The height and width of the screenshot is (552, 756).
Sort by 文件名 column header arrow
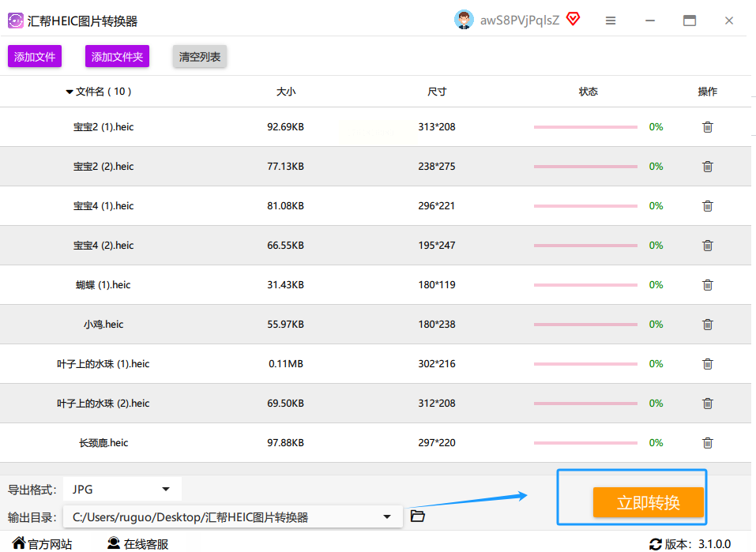[70, 92]
